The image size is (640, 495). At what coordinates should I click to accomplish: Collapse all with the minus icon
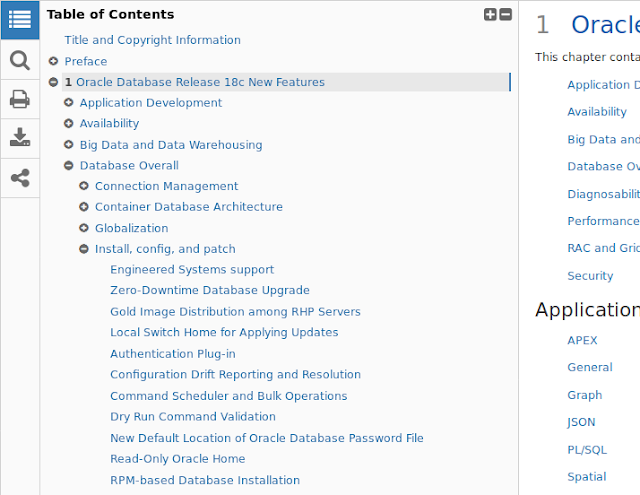[506, 14]
